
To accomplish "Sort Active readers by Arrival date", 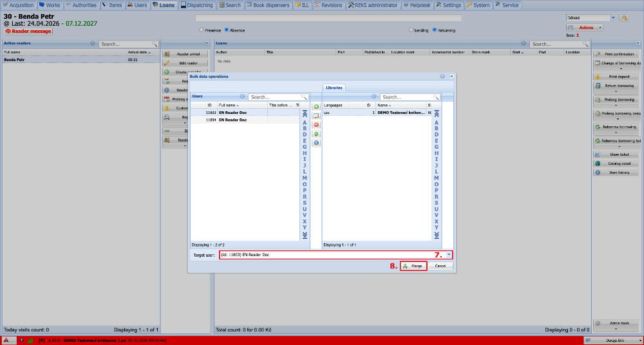I will 143,53.
